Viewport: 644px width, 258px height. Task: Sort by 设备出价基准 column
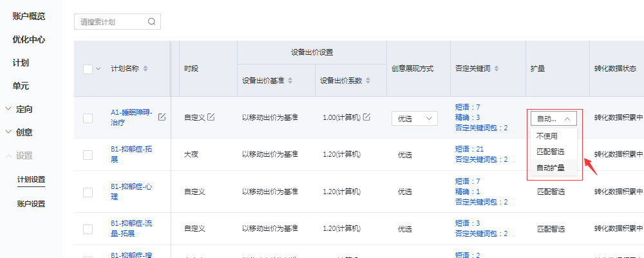(x=290, y=81)
